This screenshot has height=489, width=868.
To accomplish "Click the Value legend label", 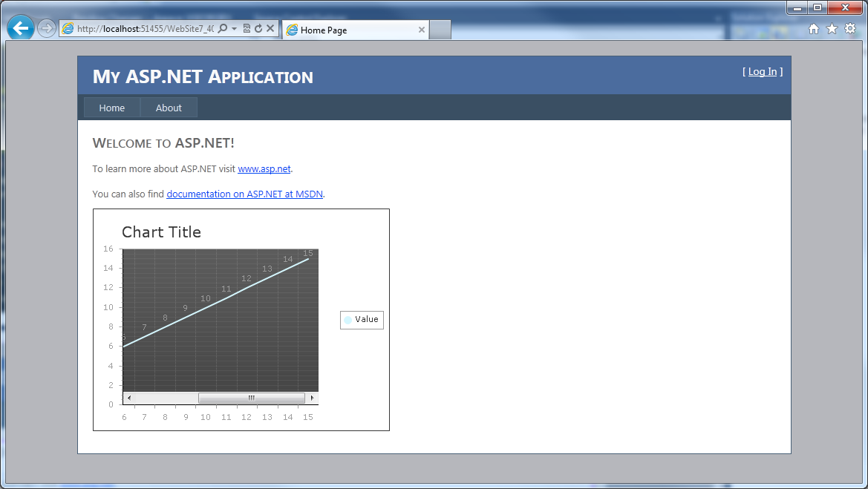I will pos(367,319).
